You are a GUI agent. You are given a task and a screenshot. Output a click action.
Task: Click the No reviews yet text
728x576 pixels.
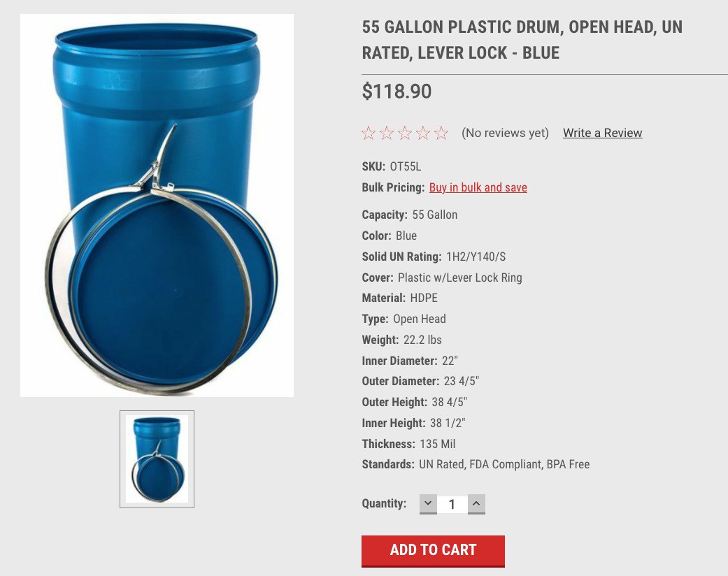point(505,133)
